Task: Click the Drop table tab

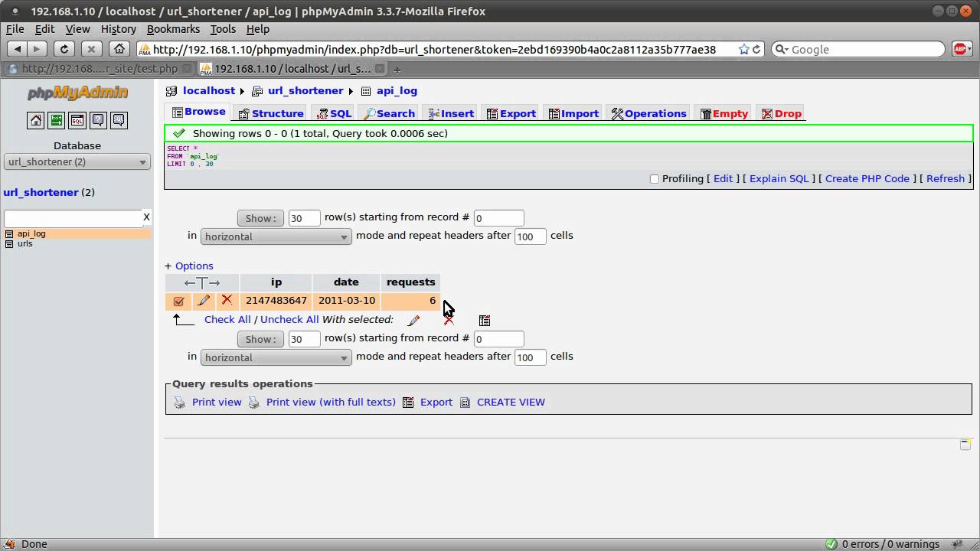Action: 782,113
